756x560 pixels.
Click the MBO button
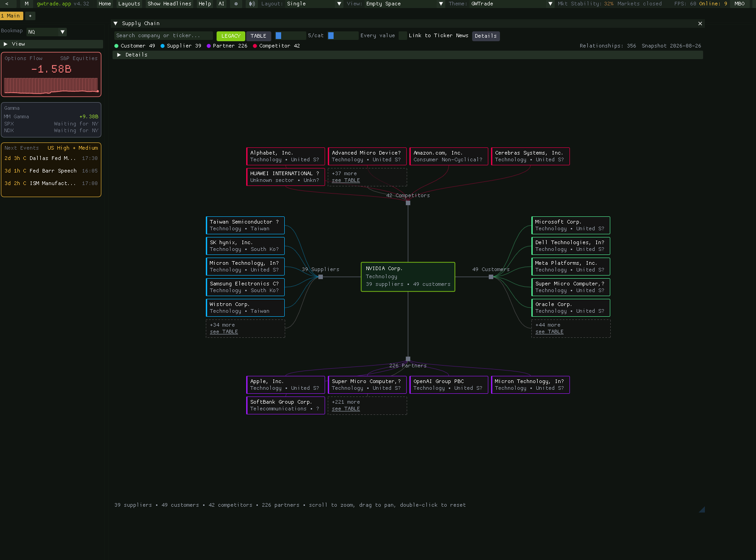click(739, 4)
